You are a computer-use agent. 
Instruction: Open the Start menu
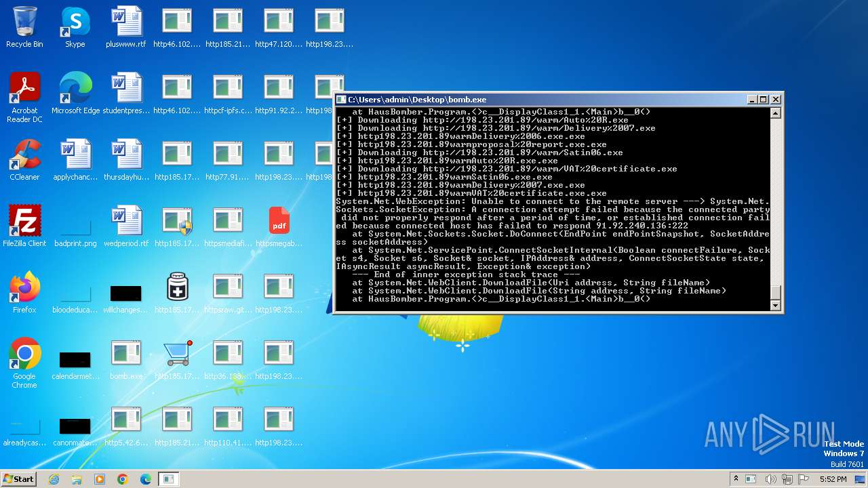pyautogui.click(x=18, y=479)
